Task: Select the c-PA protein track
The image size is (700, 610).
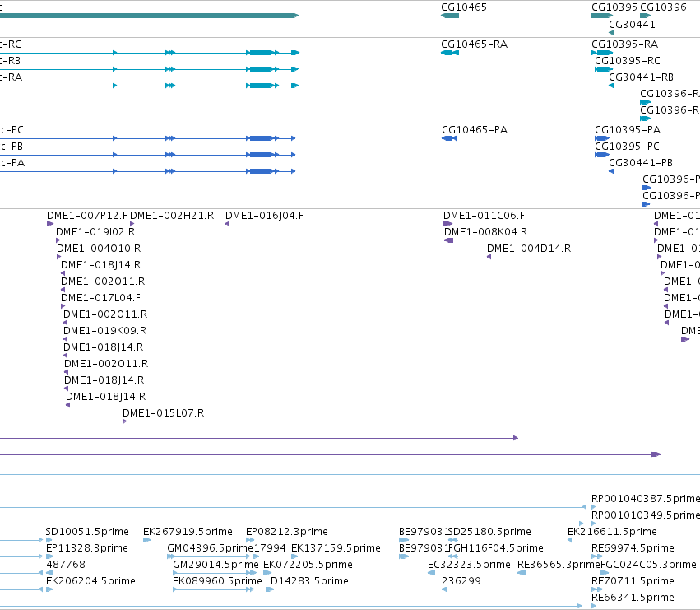Action: (x=148, y=171)
